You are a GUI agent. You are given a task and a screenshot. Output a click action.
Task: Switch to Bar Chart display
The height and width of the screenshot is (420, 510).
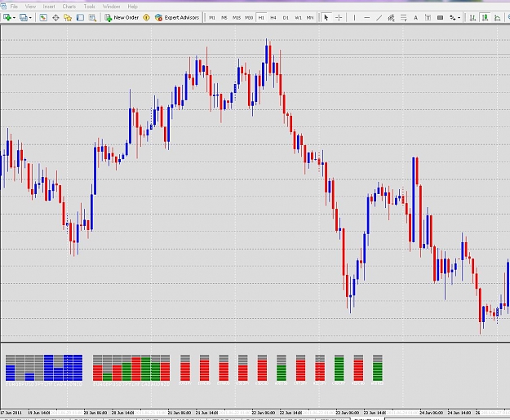click(x=472, y=18)
